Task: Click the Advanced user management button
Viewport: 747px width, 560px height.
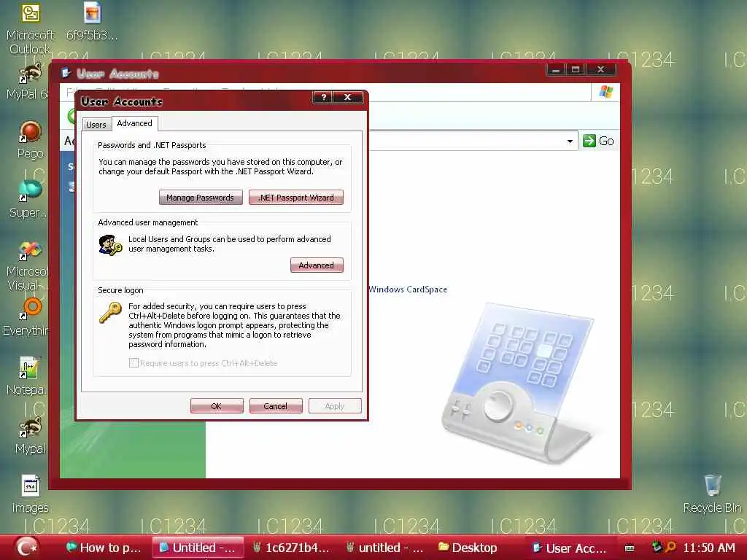Action: click(317, 265)
